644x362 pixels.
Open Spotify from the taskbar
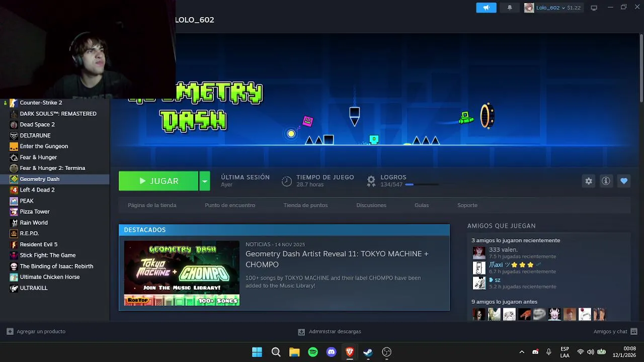click(313, 352)
